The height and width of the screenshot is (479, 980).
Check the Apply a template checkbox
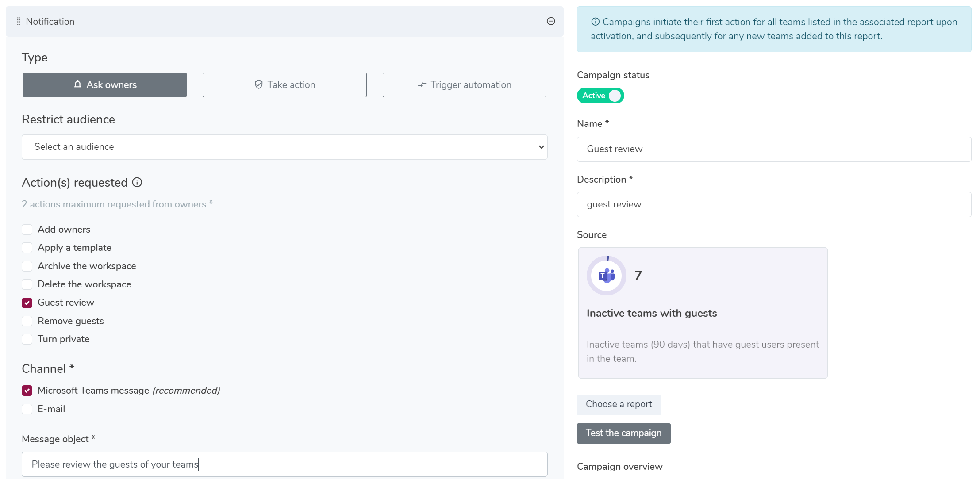[27, 248]
